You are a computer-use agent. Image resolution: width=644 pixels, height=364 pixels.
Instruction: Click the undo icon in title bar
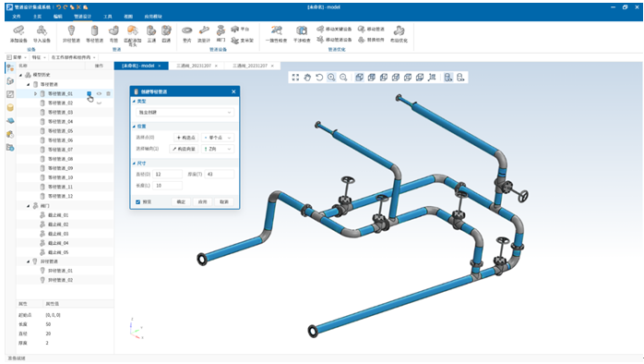pos(59,7)
